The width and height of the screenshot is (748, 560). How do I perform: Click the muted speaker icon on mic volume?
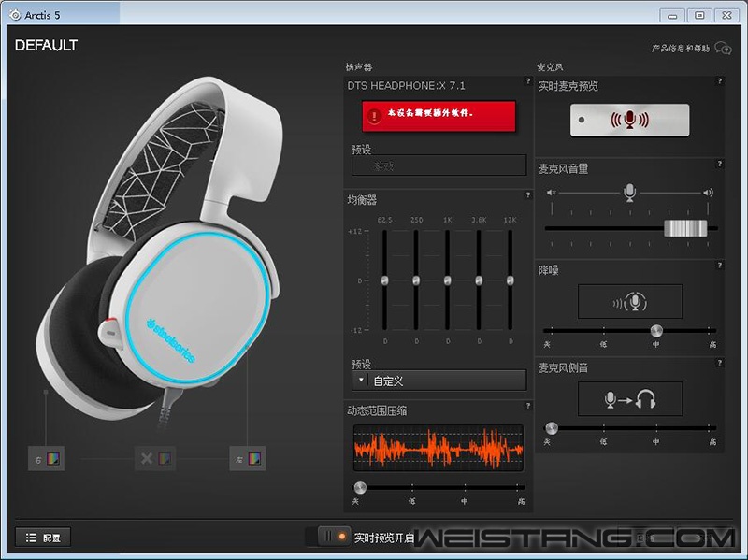[x=552, y=193]
